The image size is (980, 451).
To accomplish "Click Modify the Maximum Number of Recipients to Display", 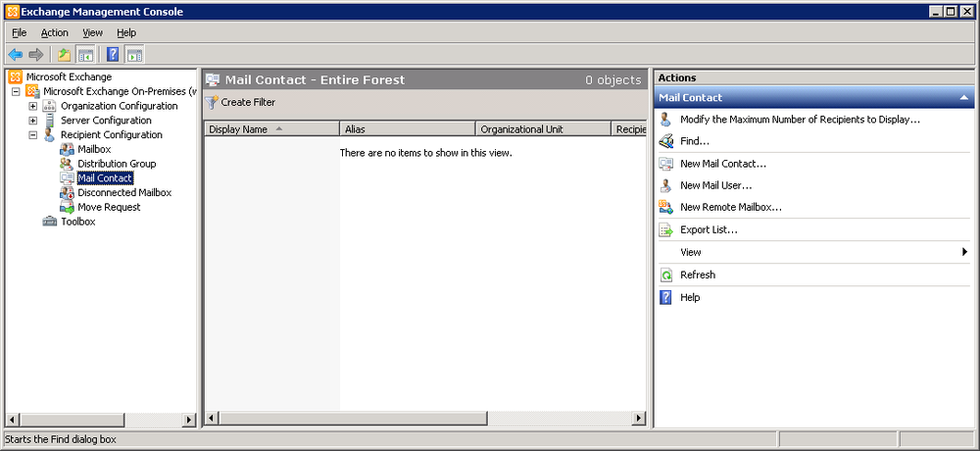I will pos(800,120).
